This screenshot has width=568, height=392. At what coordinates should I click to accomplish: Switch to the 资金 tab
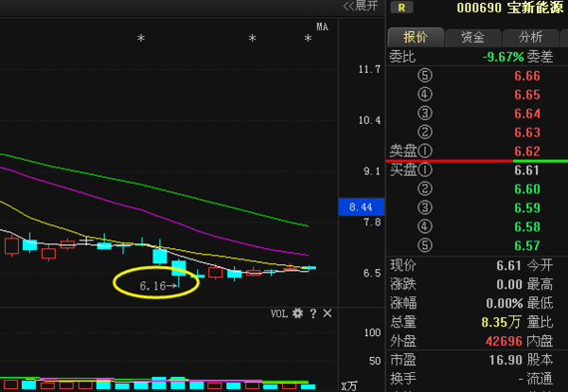(472, 37)
